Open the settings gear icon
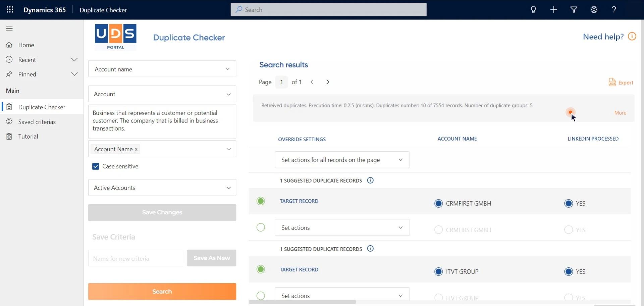644x306 pixels. tap(594, 10)
